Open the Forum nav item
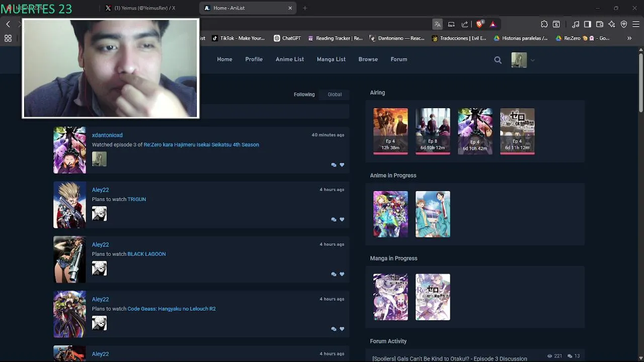This screenshot has height=362, width=644. [399, 59]
